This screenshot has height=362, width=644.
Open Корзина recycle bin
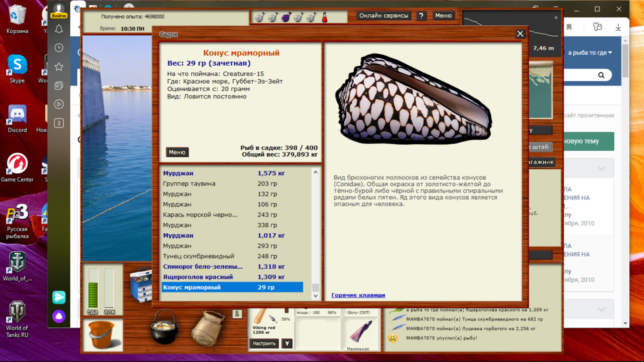pos(17,19)
